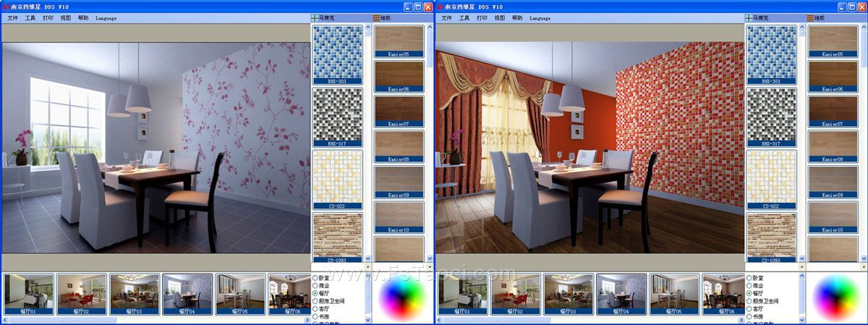Apply Kanier05 floor in left window
Screen dimensions: 868x325
point(399,41)
